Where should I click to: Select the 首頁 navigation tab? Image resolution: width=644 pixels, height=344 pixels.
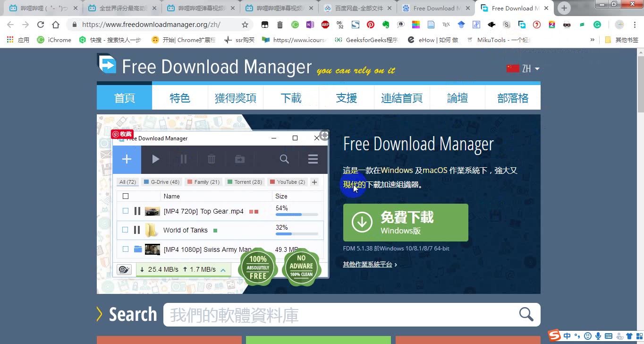[125, 98]
